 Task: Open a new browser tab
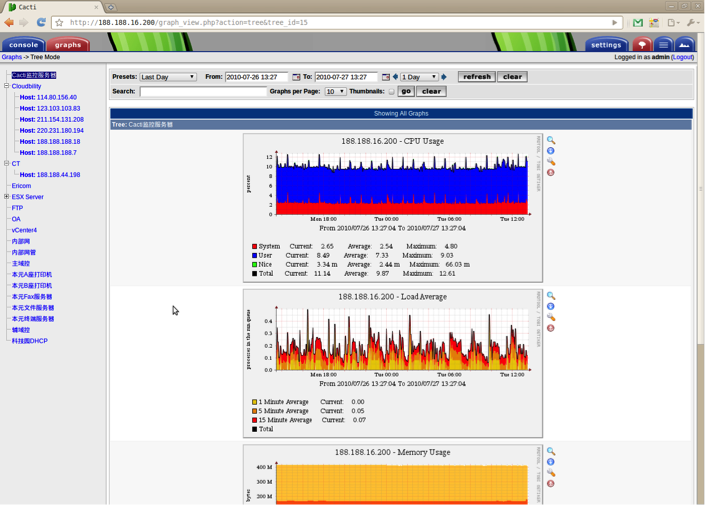coord(111,7)
